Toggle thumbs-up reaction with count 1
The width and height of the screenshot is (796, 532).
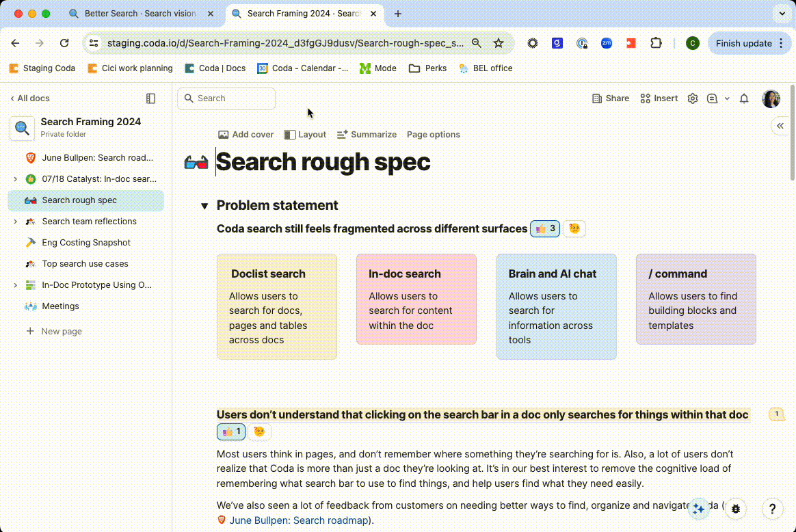(231, 431)
